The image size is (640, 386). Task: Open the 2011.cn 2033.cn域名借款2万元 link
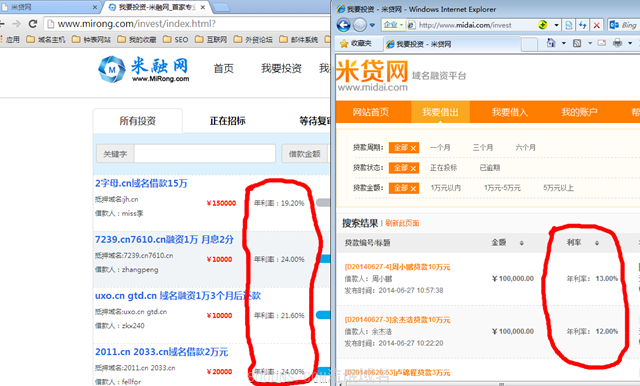[x=162, y=352]
